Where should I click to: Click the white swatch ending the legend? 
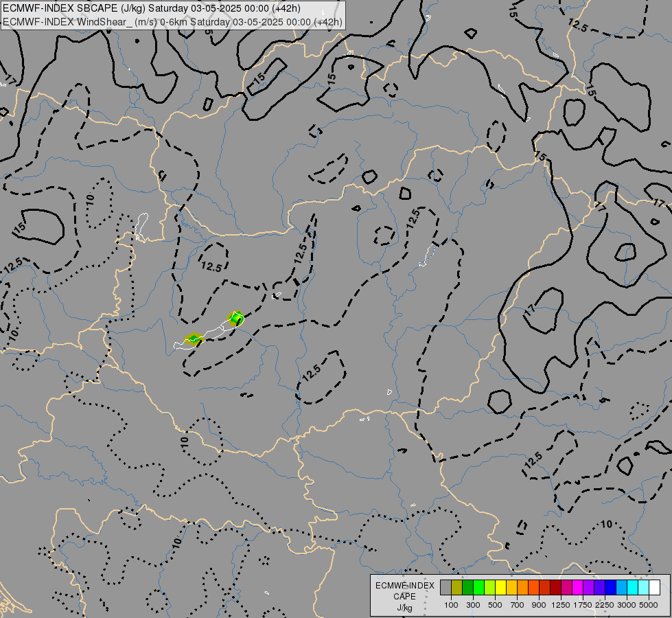(654, 587)
